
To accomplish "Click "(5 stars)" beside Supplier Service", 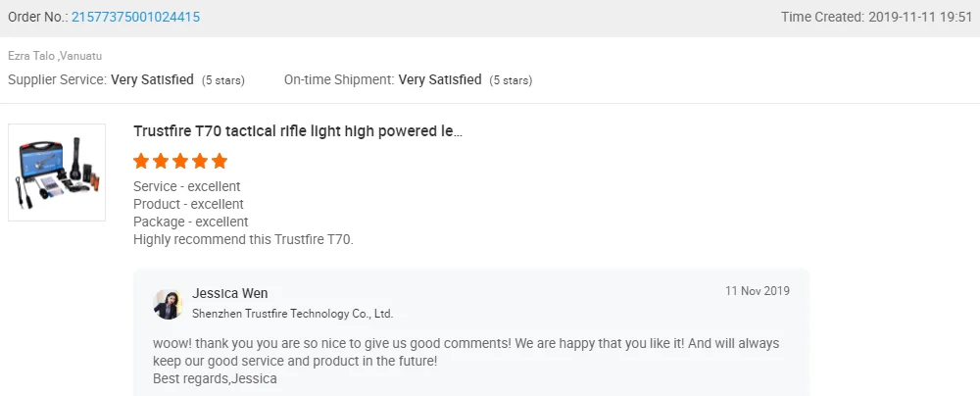I will click(223, 80).
